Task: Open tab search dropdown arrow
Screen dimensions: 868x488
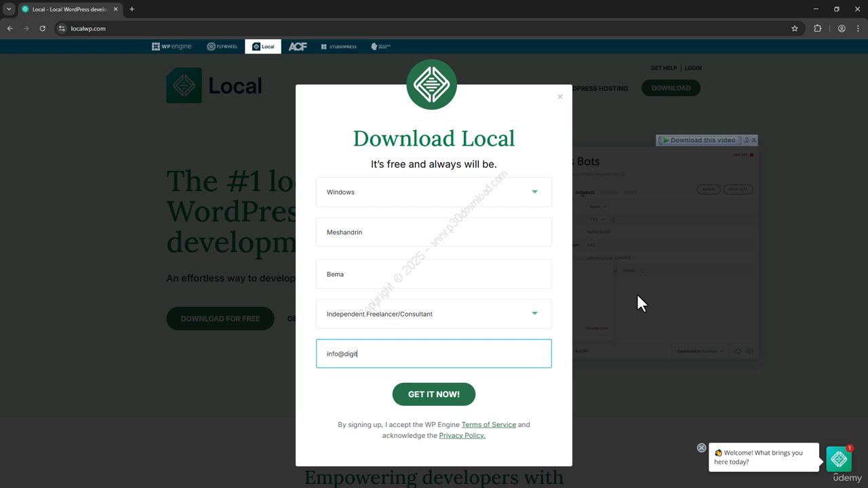Action: pyautogui.click(x=9, y=9)
